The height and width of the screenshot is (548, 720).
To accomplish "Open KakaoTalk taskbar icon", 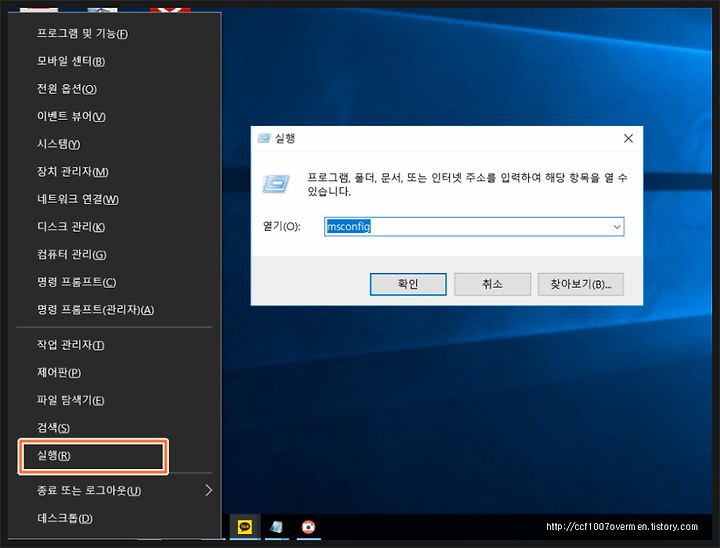I will (245, 526).
